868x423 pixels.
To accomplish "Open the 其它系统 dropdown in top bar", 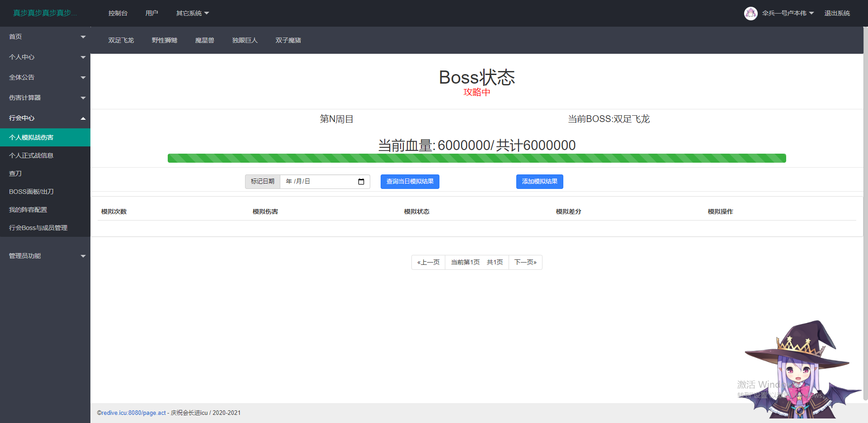I will pyautogui.click(x=193, y=13).
